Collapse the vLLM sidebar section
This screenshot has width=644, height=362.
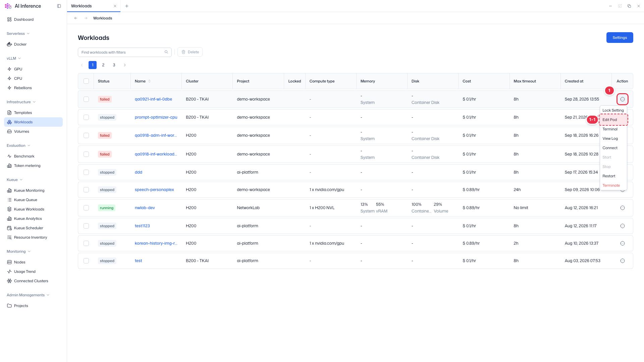click(14, 58)
